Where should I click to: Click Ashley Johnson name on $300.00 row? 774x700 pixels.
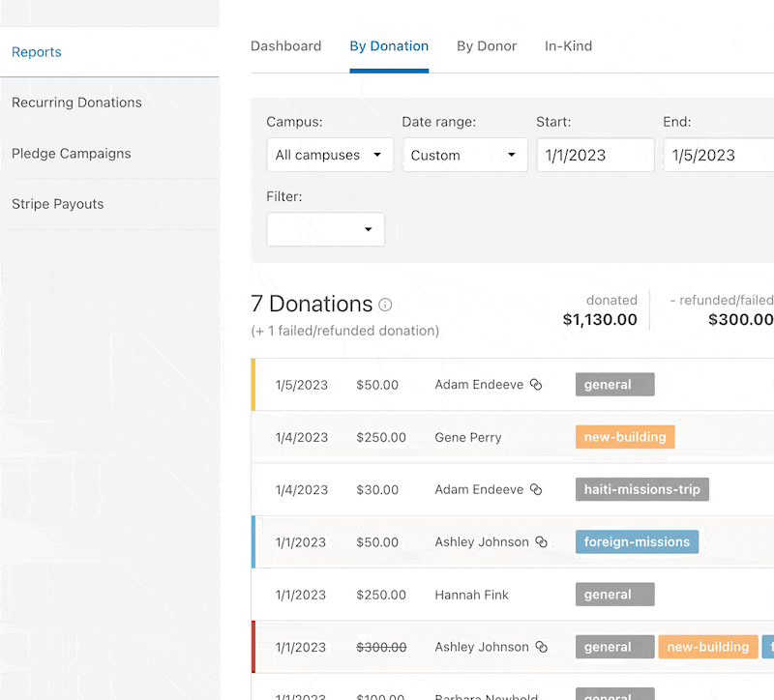(x=482, y=647)
